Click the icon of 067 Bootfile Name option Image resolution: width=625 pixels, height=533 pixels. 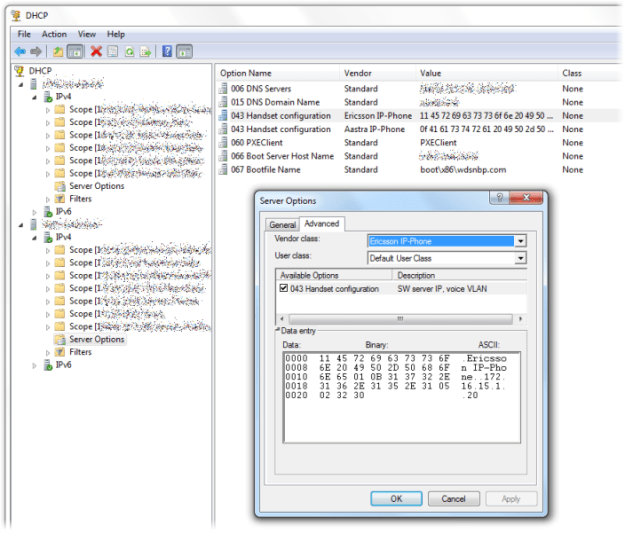pos(223,170)
